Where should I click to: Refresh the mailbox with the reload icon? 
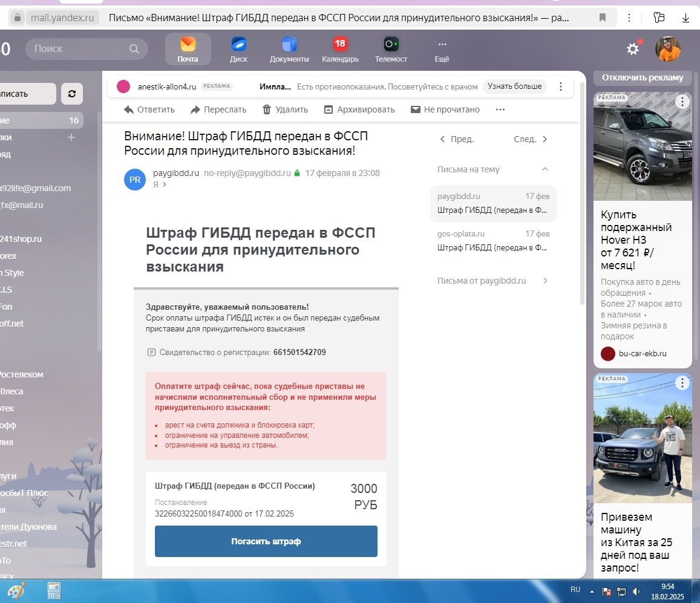72,94
